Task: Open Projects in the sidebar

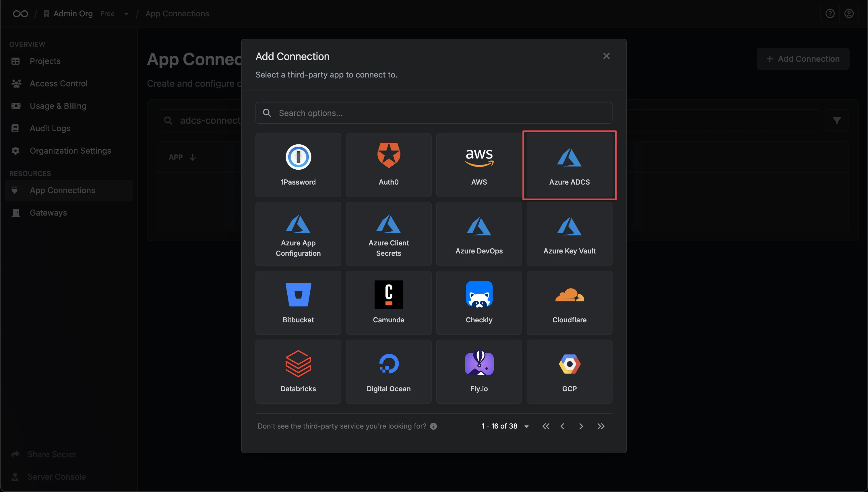Action: tap(69, 61)
